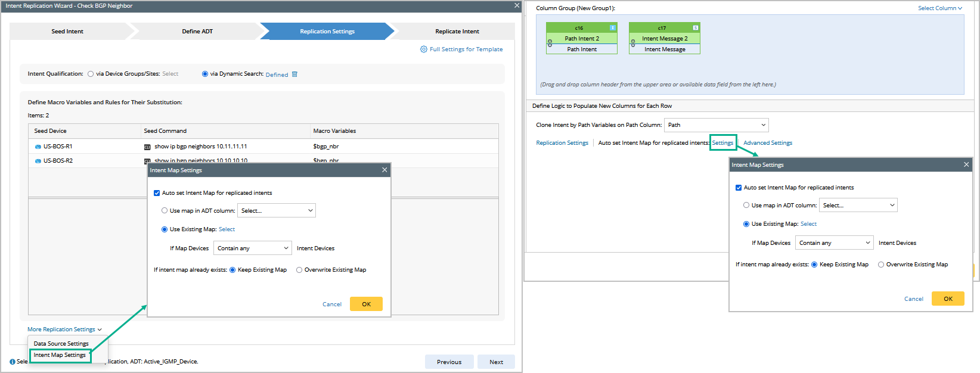Click the US-BOS-R1 device icon

(x=38, y=147)
